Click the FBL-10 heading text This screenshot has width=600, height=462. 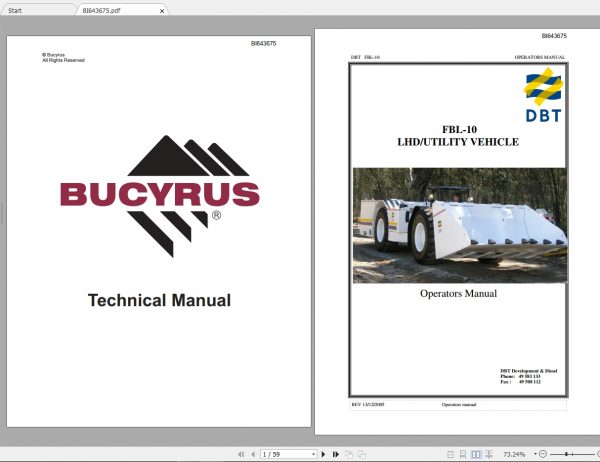[x=459, y=129]
